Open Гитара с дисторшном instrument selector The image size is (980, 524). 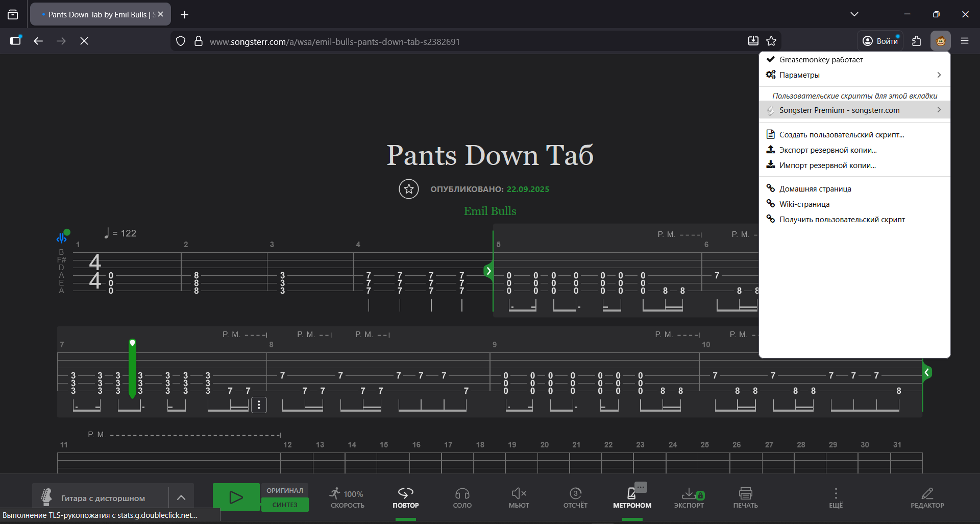[101, 497]
